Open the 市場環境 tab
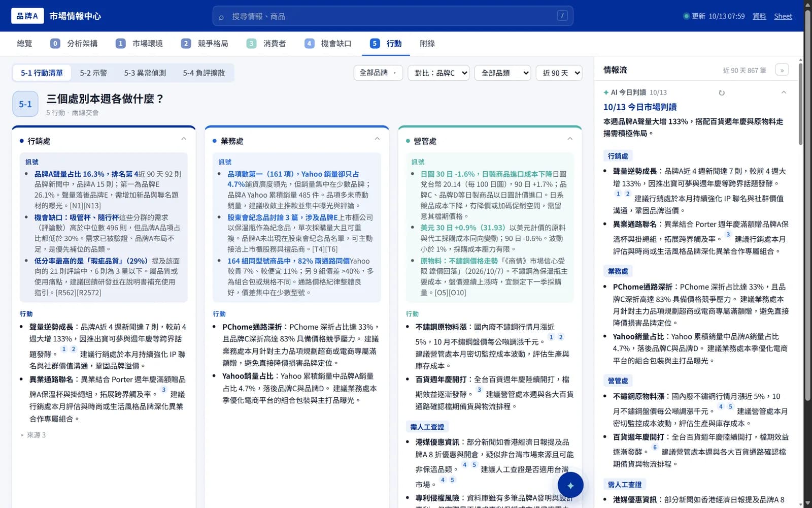This screenshot has height=508, width=812. pyautogui.click(x=140, y=44)
